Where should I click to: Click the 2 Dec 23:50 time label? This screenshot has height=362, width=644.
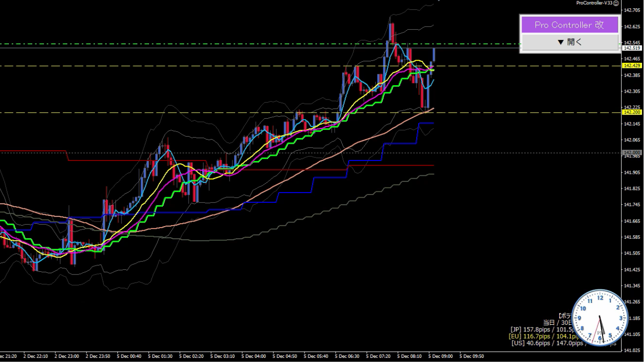[98, 356]
